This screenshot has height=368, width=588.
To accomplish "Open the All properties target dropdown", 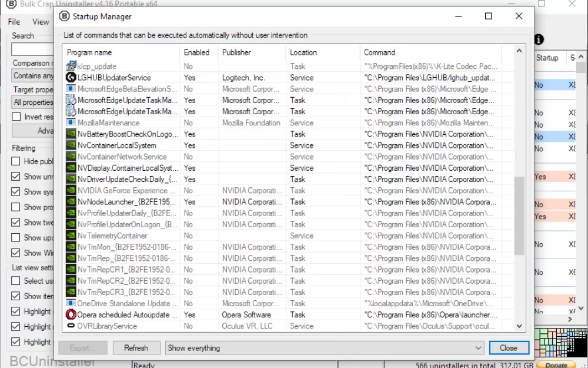I will [x=32, y=102].
